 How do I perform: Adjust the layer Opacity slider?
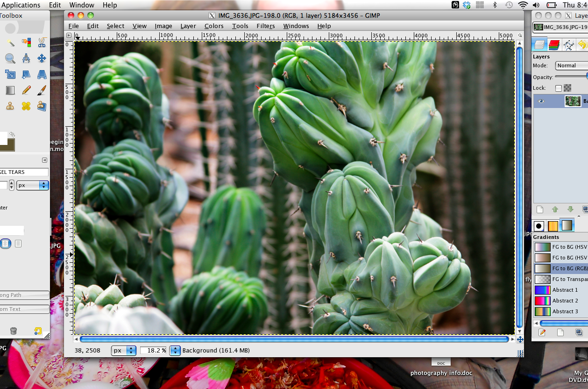[571, 77]
